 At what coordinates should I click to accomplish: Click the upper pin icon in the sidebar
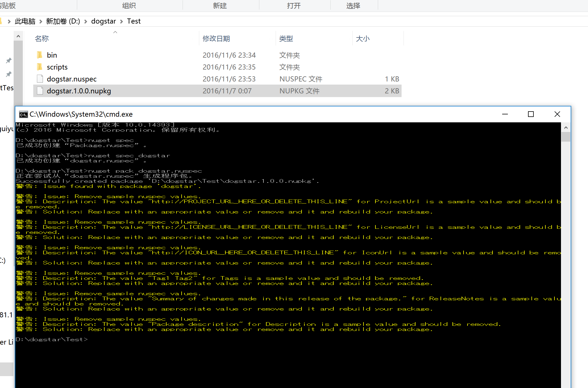(x=9, y=60)
